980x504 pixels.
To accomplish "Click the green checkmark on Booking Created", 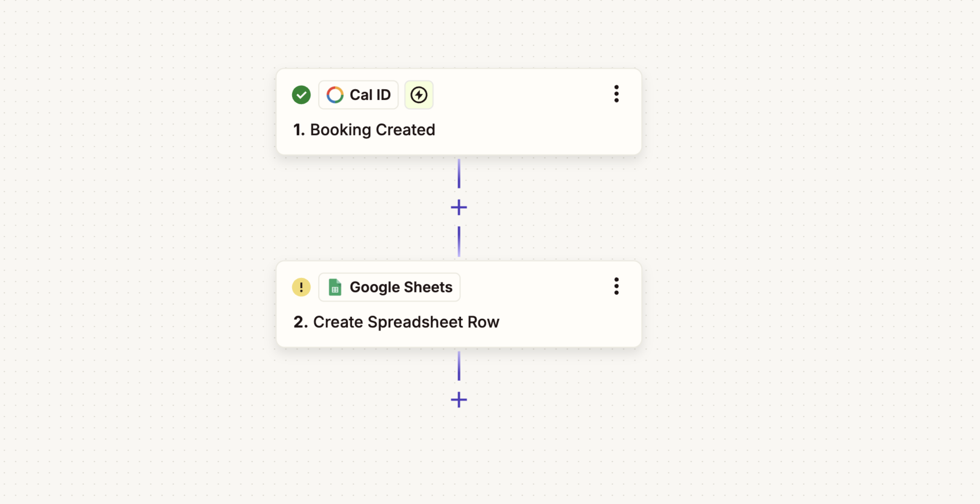I will pos(301,95).
